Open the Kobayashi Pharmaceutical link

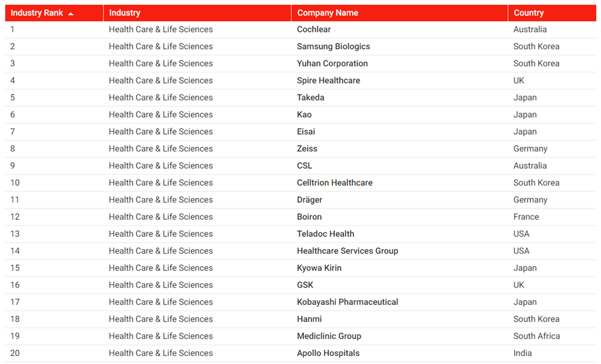(x=347, y=302)
